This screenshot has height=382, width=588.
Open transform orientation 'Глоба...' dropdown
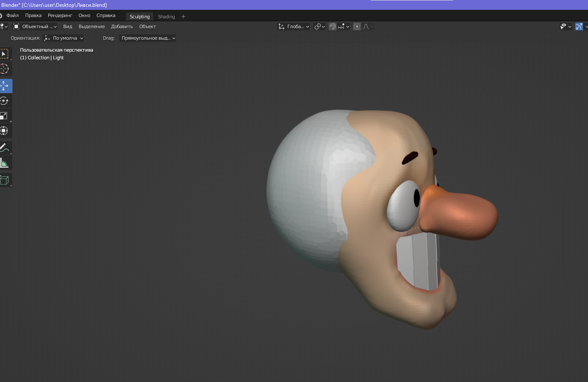(293, 26)
